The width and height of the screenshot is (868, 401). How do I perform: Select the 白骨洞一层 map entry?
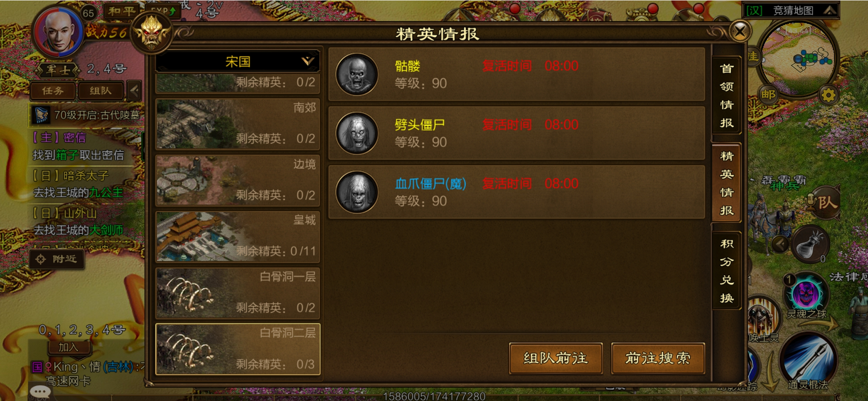tap(238, 293)
